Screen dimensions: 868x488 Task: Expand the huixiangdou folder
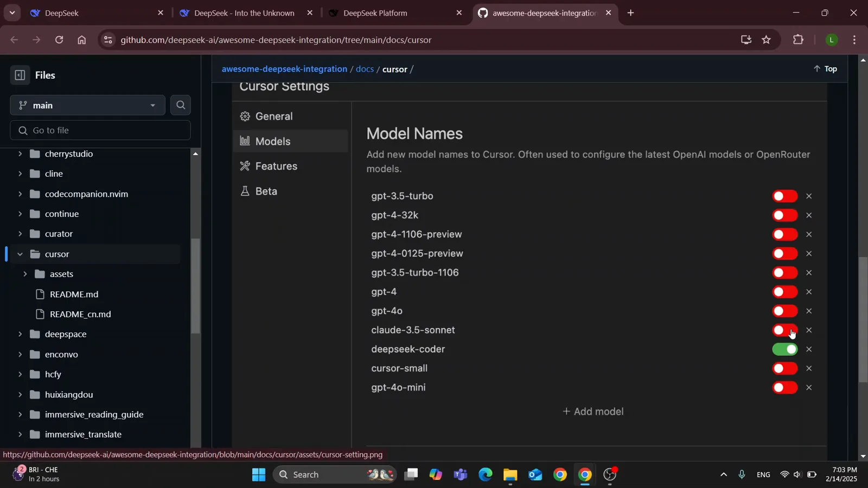[x=20, y=395]
